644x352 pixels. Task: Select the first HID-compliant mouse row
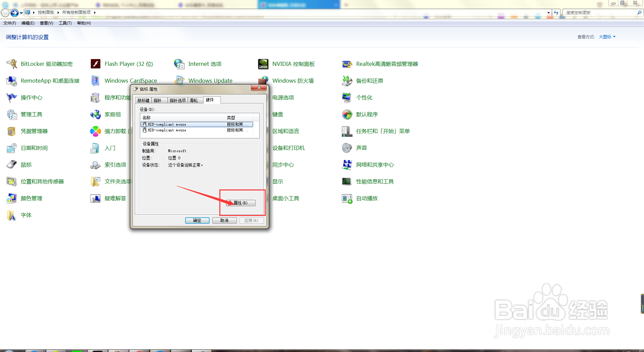pyautogui.click(x=197, y=124)
